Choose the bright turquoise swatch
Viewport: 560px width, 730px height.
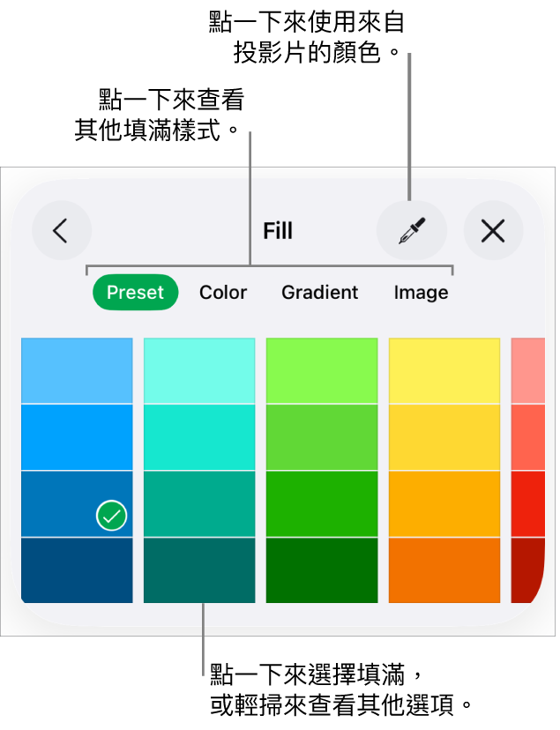(199, 437)
